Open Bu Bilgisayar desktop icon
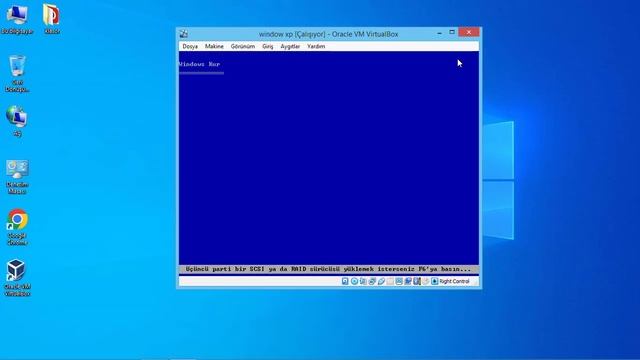This screenshot has height=360, width=640. point(17,19)
